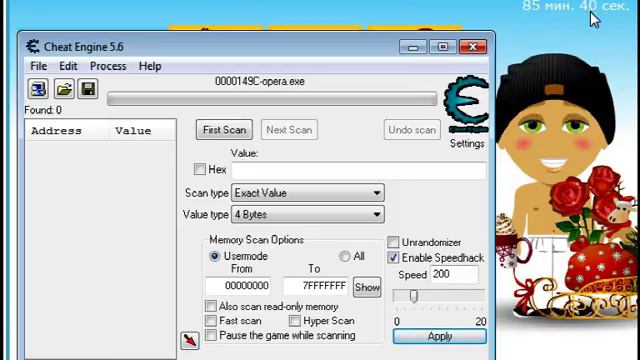Click the Found: 0 label
This screenshot has width=640, height=360.
43,110
